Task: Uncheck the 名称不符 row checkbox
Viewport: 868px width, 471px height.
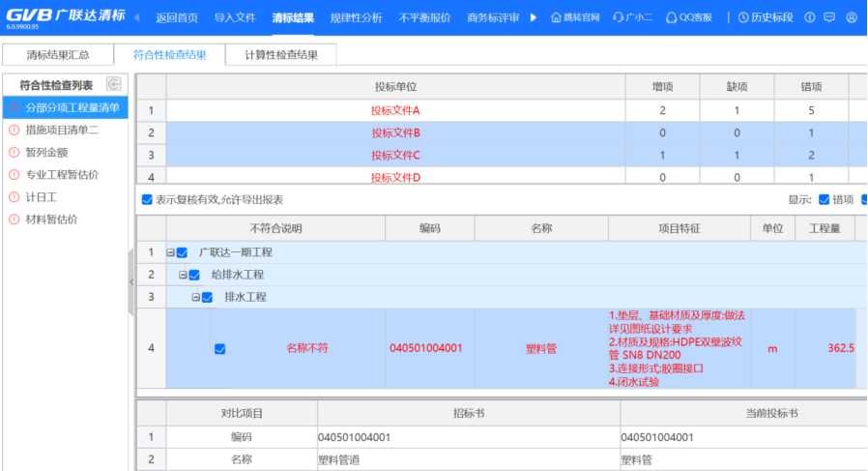Action: (x=219, y=348)
